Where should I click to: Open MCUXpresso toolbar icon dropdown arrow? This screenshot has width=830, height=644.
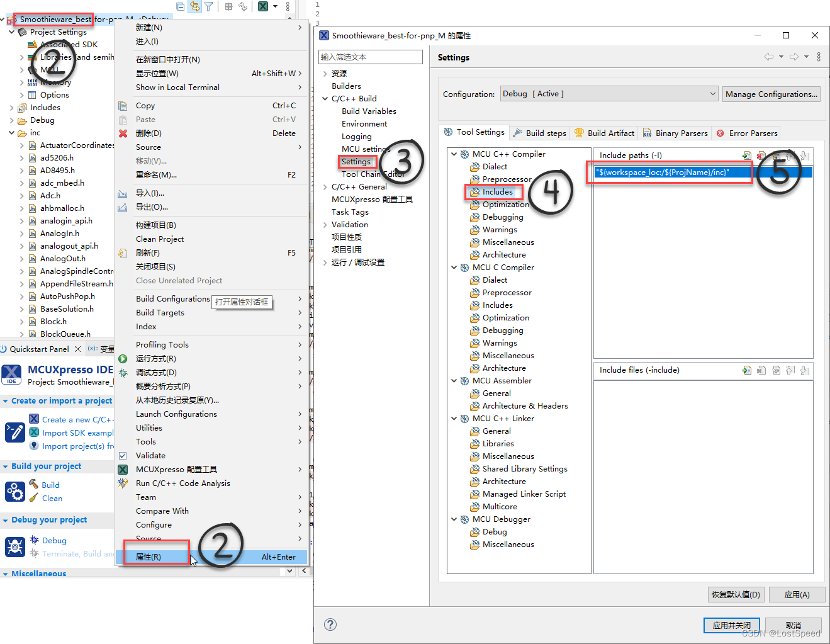pos(275,6)
